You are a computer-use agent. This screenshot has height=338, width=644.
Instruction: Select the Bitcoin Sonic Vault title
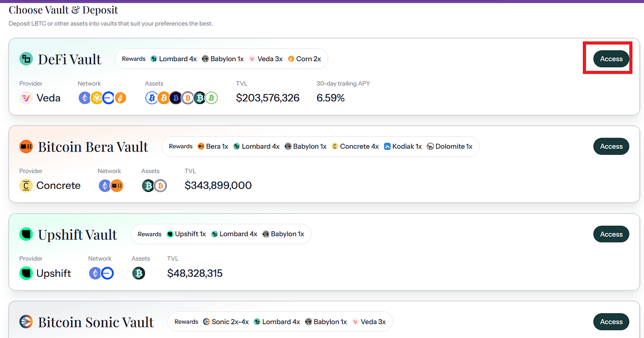tap(96, 322)
